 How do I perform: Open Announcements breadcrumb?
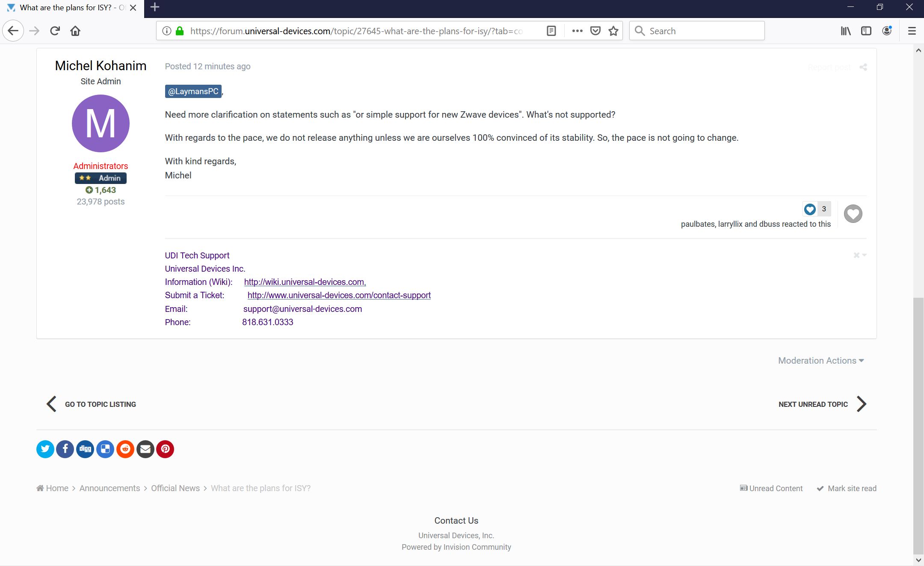(110, 488)
